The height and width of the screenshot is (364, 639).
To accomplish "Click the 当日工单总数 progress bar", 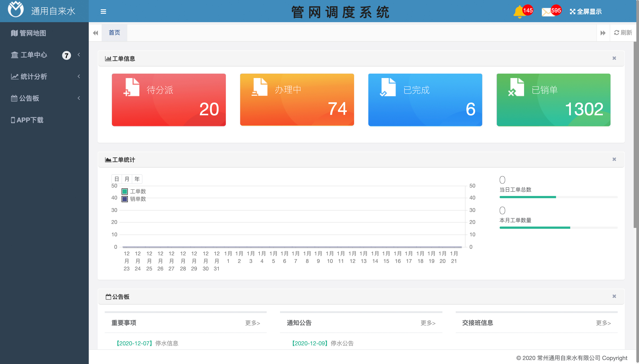I will tap(558, 197).
